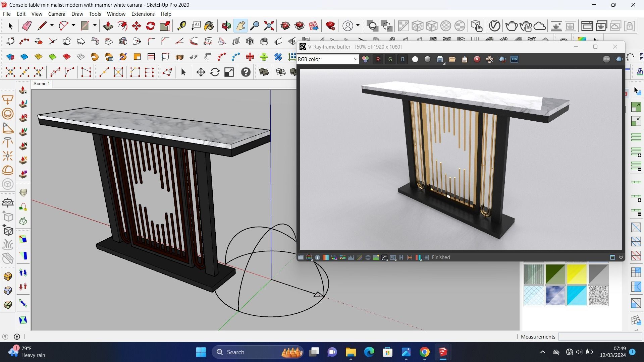Select the Line pencil tool
This screenshot has width=644, height=362.
(42, 26)
